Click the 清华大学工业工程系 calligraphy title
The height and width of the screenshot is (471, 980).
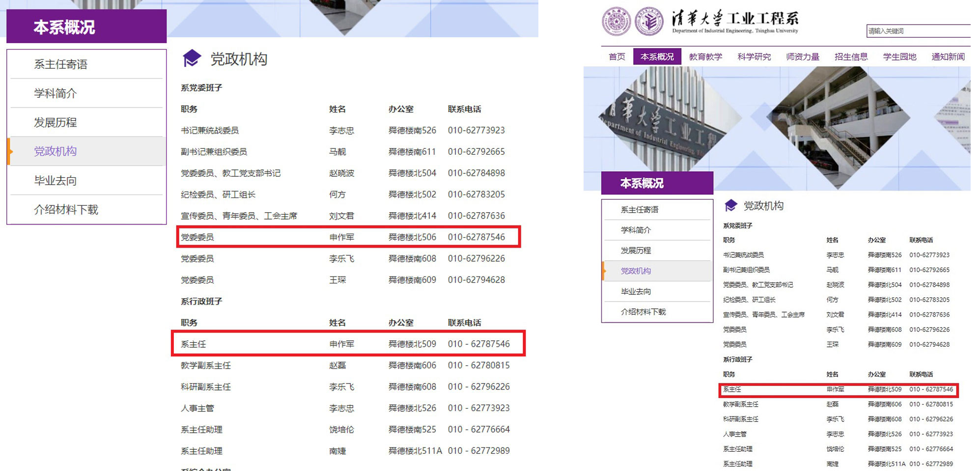click(x=735, y=19)
